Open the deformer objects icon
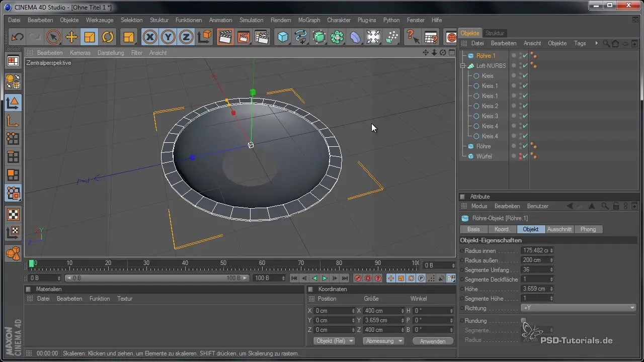 point(355,37)
